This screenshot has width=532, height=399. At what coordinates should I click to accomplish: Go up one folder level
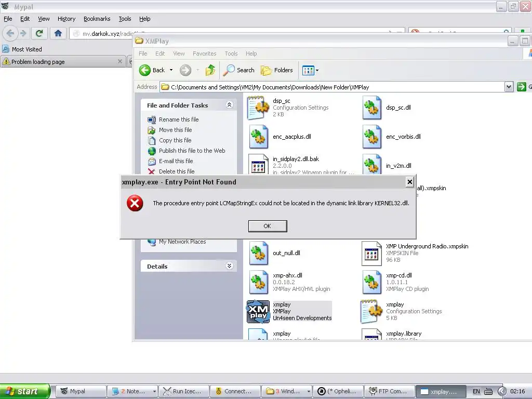point(210,70)
